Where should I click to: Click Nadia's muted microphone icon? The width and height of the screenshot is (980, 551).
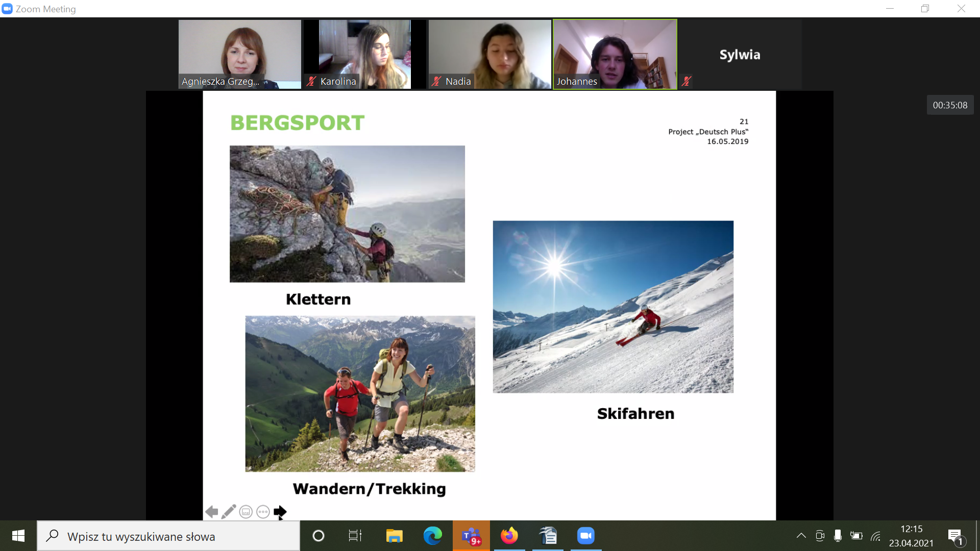pyautogui.click(x=436, y=81)
